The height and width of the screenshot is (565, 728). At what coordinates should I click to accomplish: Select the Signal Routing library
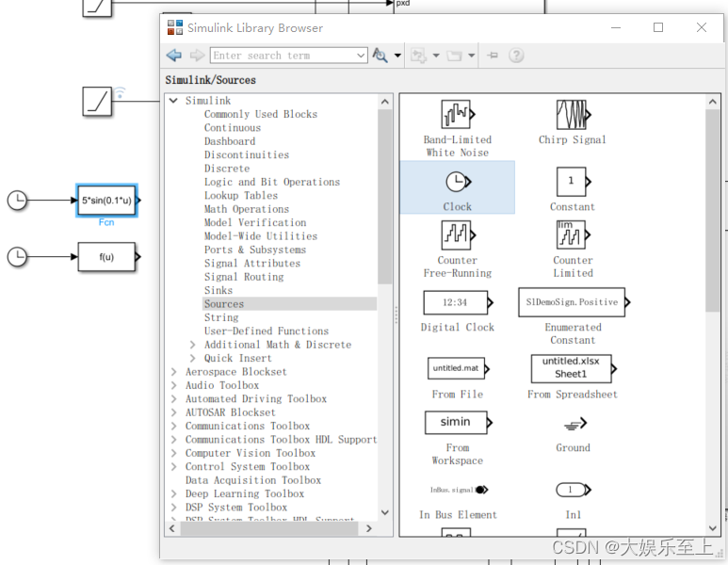244,277
